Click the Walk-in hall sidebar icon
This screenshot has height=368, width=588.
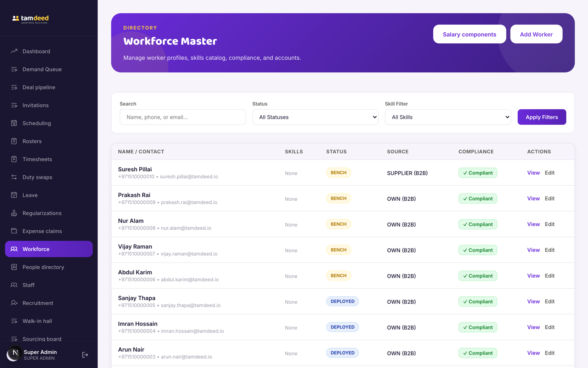14,321
